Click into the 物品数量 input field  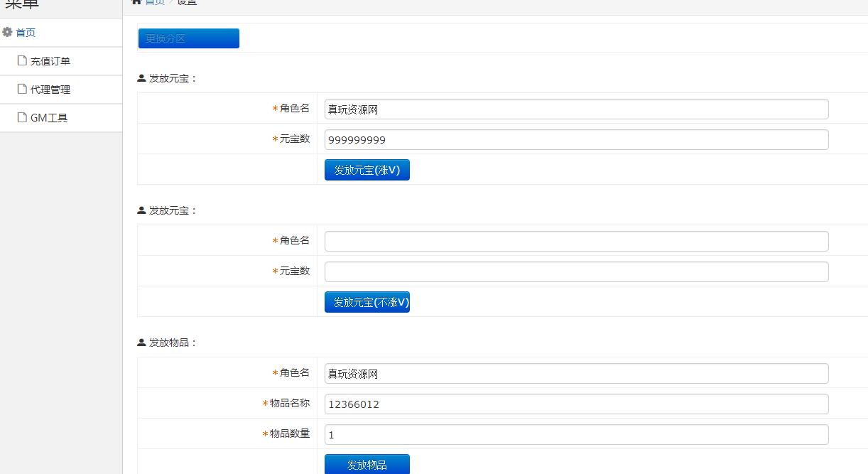click(576, 434)
